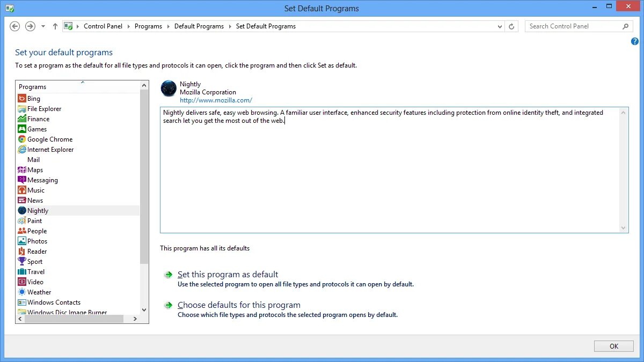Viewport: 644px width, 362px height.
Task: Click the Sport trophy icon
Action: pyautogui.click(x=22, y=262)
